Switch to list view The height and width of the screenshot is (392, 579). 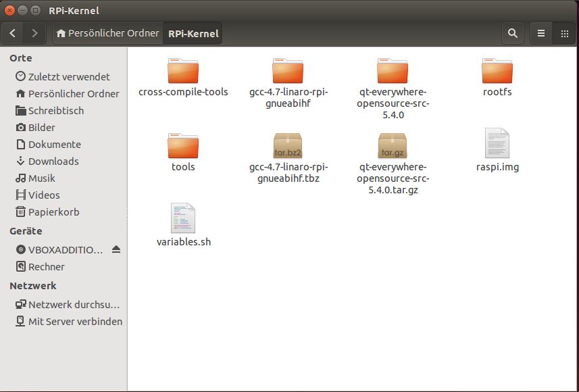(541, 33)
